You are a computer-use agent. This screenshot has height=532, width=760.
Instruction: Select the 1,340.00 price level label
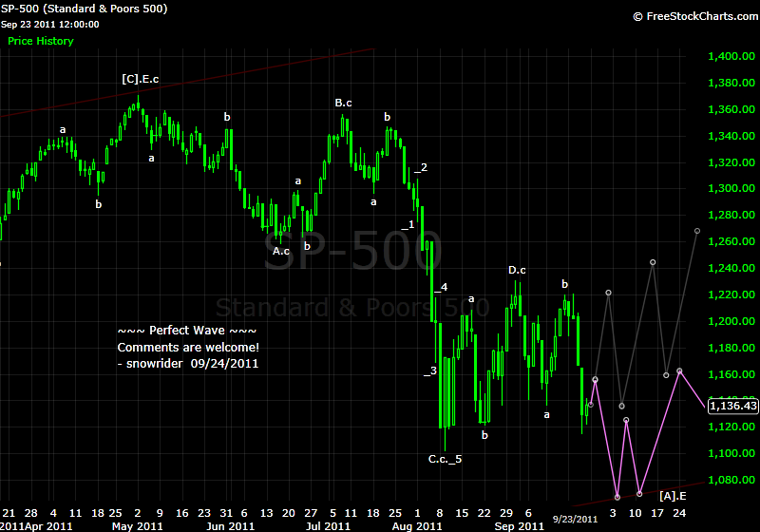point(731,136)
